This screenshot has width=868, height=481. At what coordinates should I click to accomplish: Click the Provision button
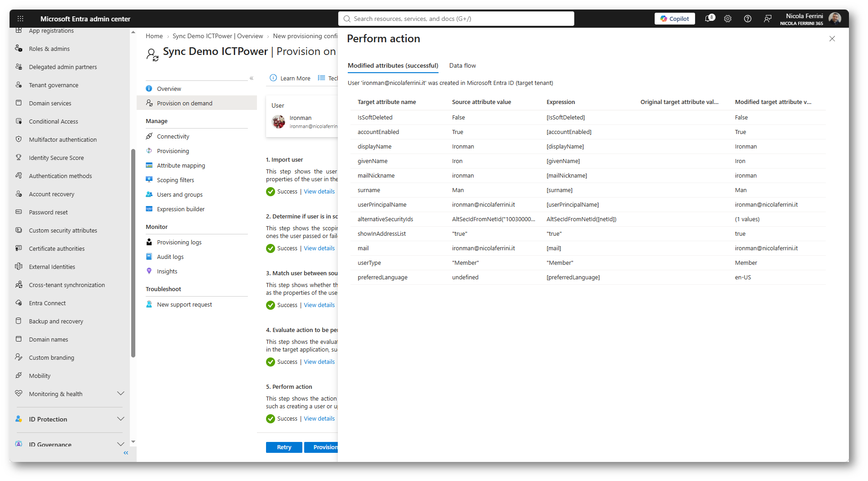tap(321, 447)
